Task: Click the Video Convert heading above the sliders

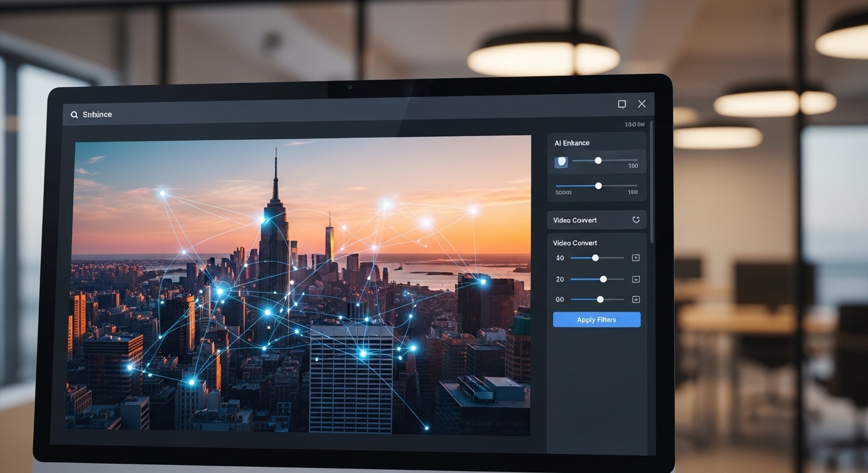Action: click(575, 243)
